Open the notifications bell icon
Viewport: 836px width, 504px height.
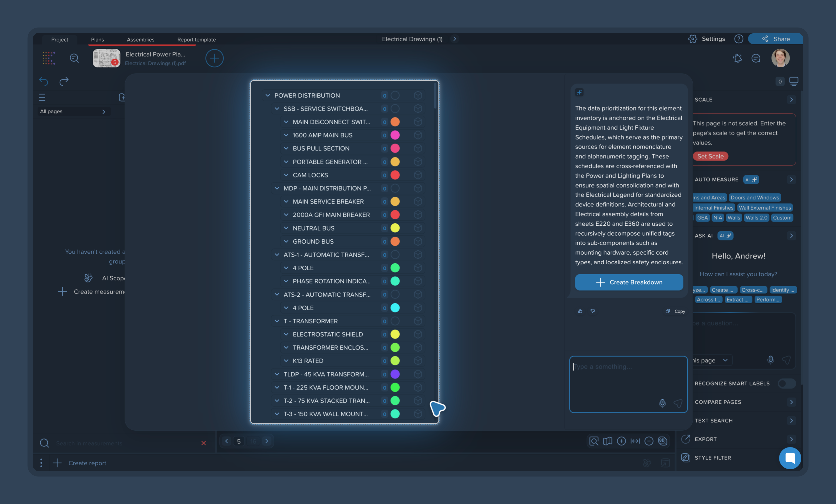[737, 58]
